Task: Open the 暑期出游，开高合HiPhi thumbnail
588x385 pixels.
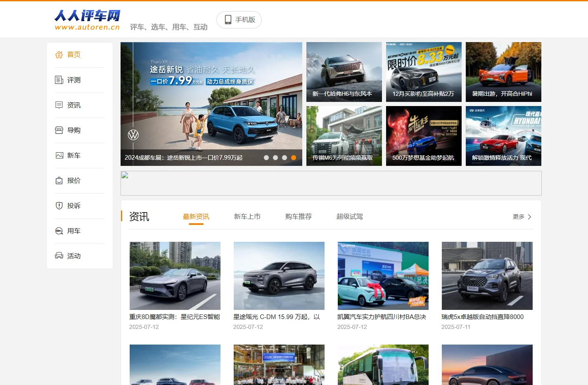Action: pos(503,72)
